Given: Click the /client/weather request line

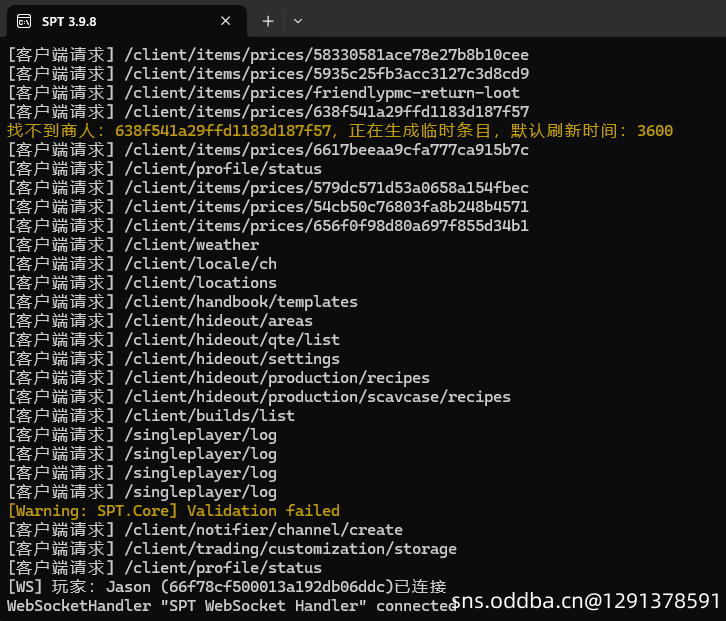Looking at the screenshot, I should [x=134, y=245].
